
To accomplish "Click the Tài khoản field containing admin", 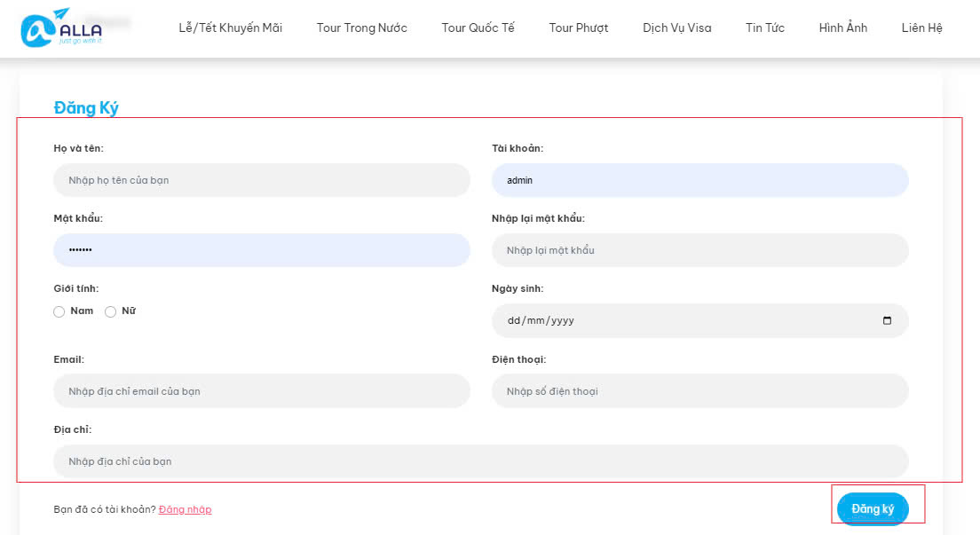I will (x=700, y=180).
